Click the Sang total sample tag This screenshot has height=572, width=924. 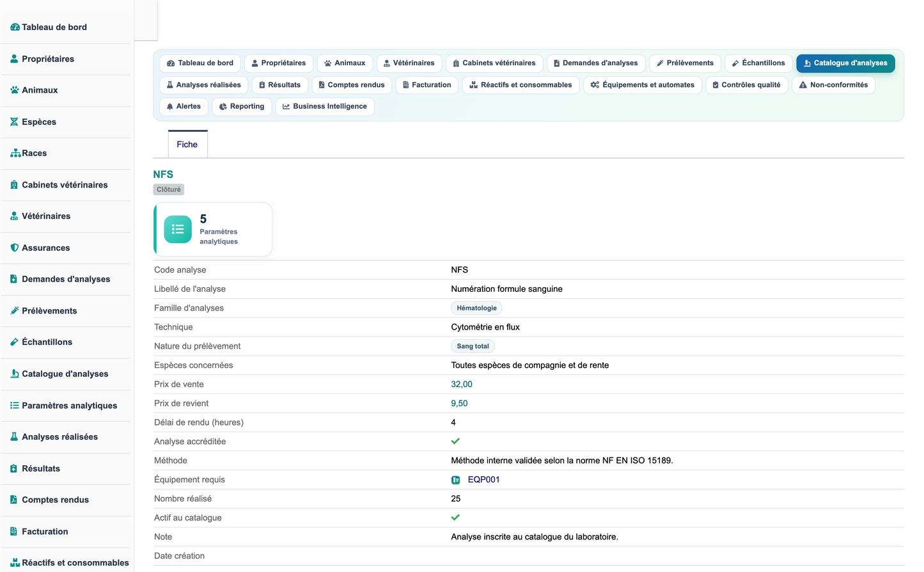tap(473, 347)
